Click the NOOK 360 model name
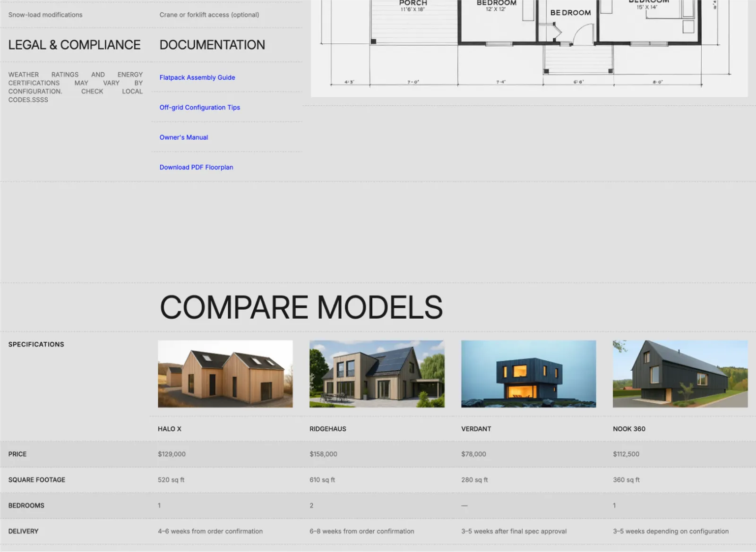Viewport: 756px width, 552px height. [629, 429]
